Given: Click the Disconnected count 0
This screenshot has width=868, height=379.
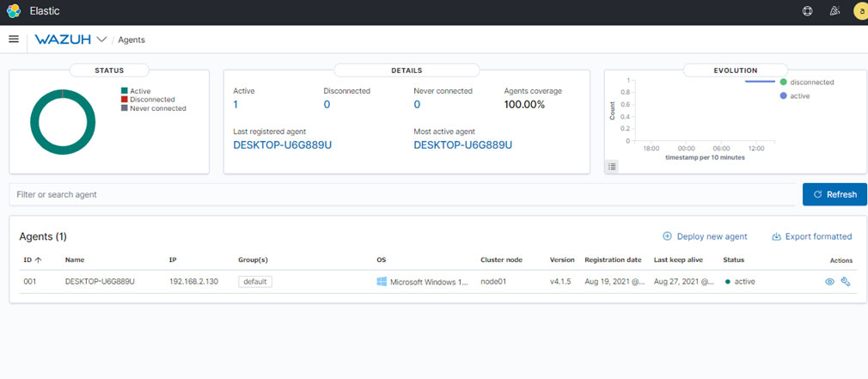Looking at the screenshot, I should [327, 104].
